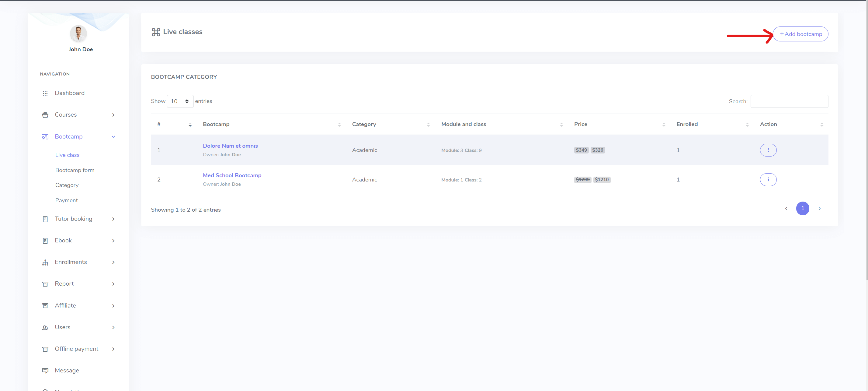Open action menu for Med School Bootcamp
Screen dimensions: 868x391
click(x=768, y=179)
